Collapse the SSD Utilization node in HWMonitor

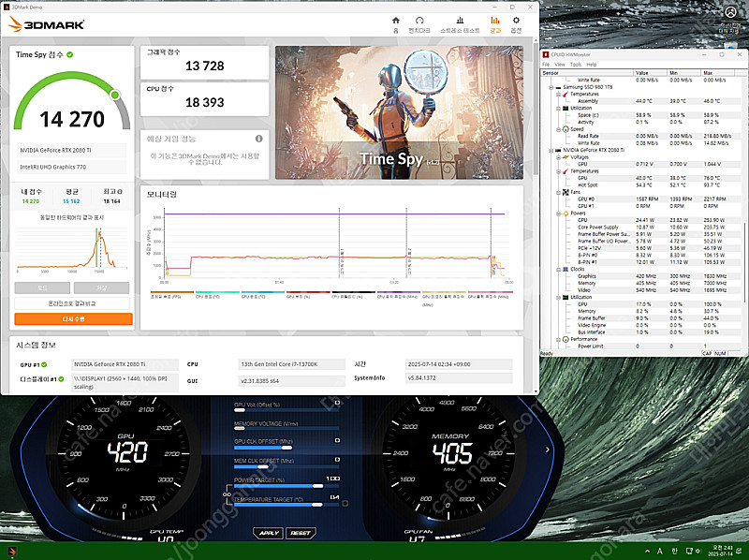point(558,108)
